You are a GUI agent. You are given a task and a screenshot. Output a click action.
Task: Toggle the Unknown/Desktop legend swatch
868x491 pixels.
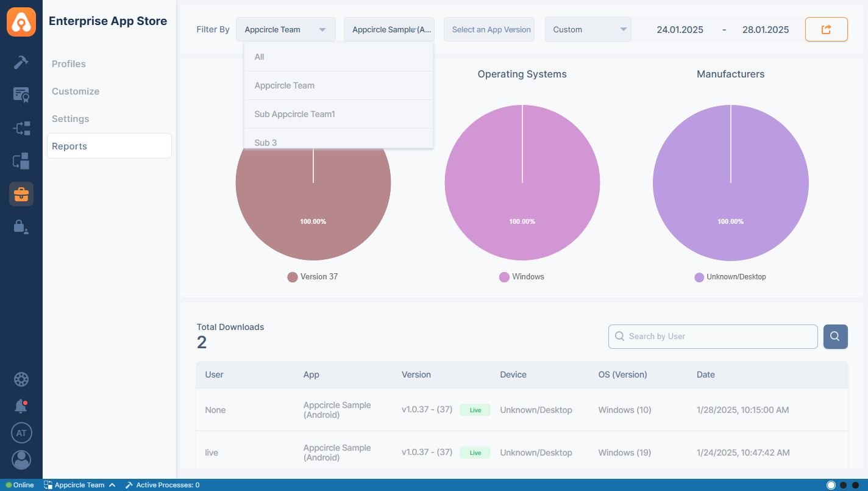(x=699, y=277)
